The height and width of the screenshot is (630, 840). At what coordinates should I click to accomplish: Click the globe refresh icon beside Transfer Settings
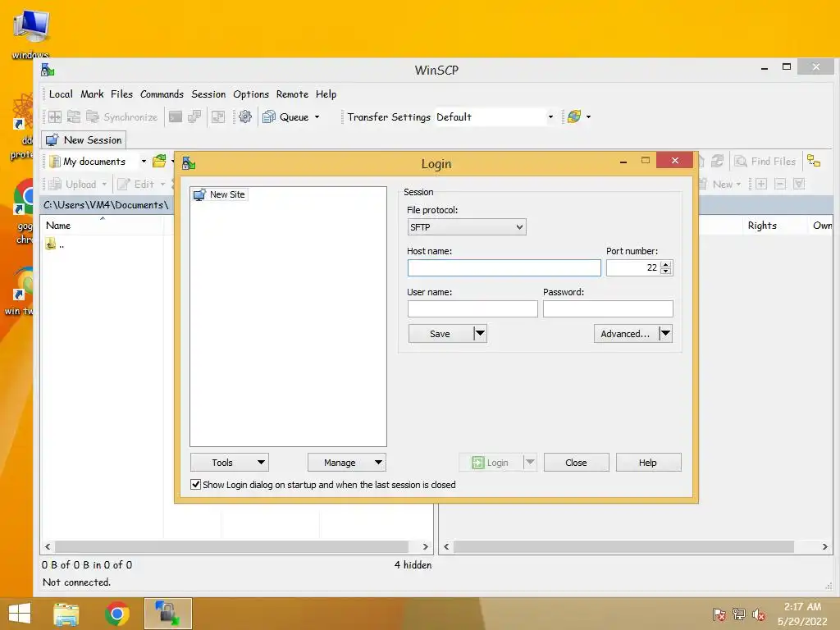click(x=574, y=116)
